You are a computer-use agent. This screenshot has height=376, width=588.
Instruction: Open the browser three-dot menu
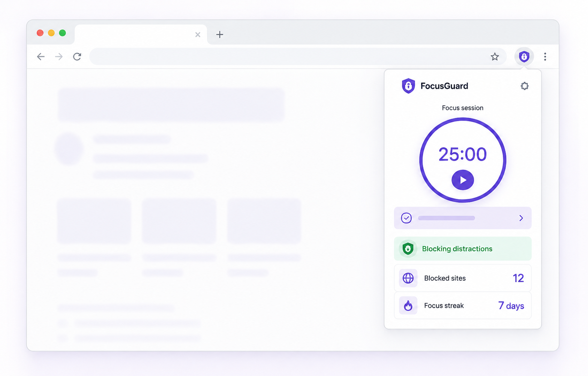point(545,57)
